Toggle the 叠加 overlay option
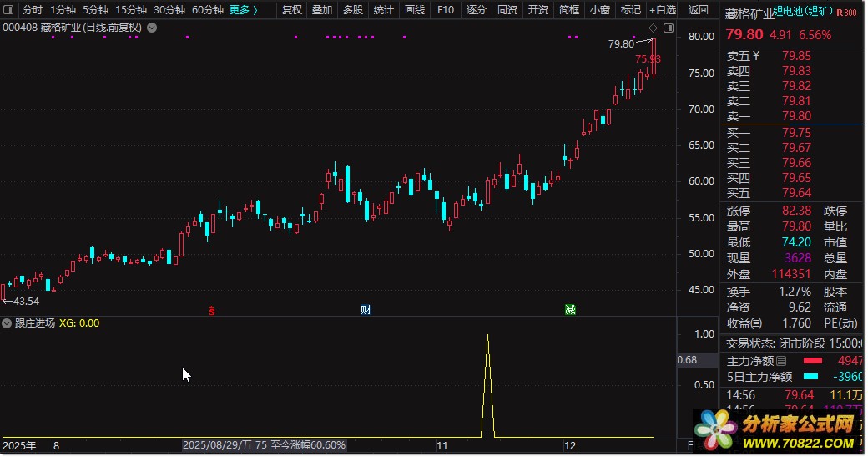 322,10
